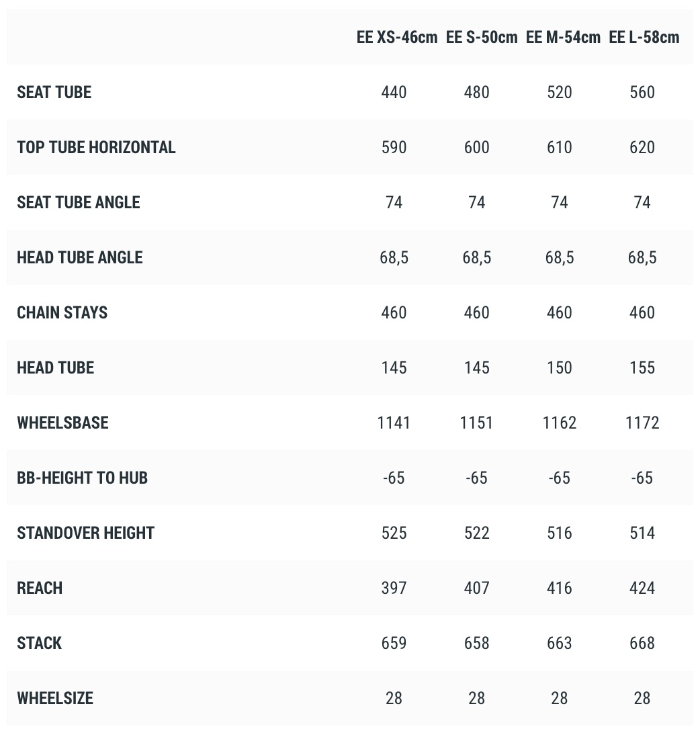Click the standover height value 516
700x739 pixels.
click(x=560, y=533)
